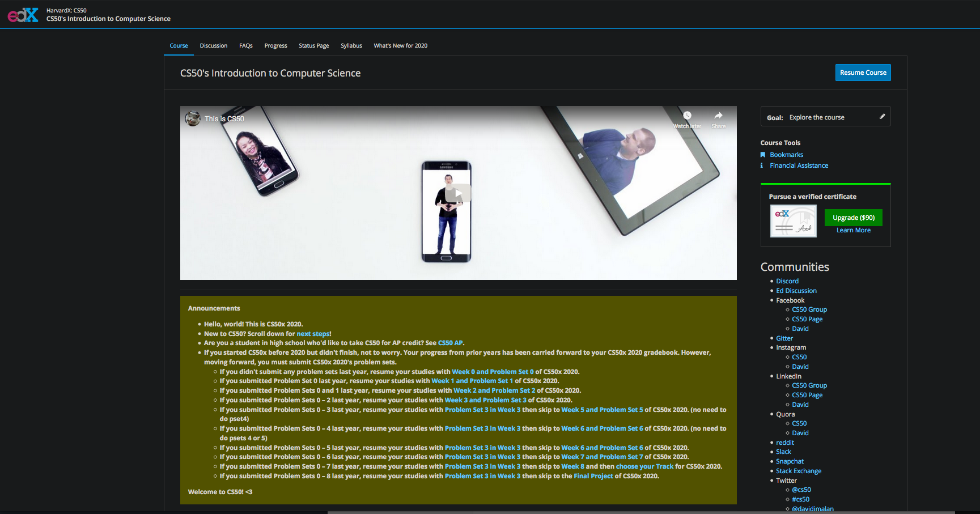Open the FAQs tab
The image size is (980, 514).
246,46
